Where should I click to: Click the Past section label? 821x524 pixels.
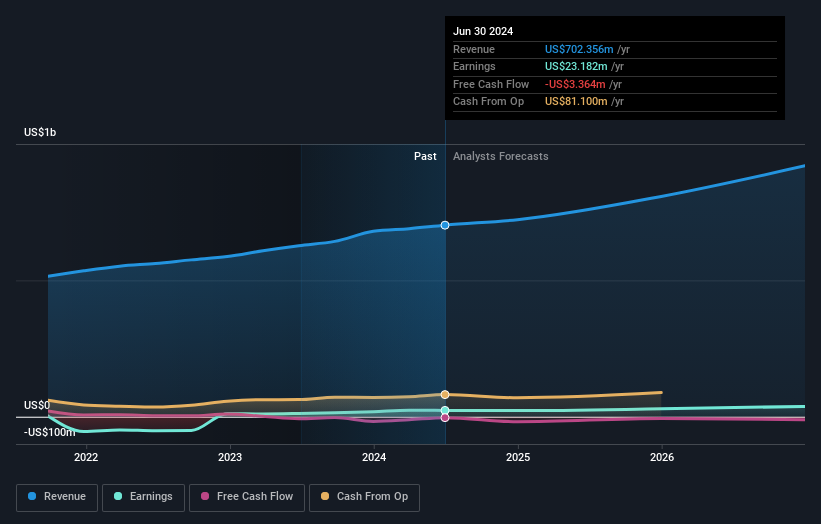425,157
